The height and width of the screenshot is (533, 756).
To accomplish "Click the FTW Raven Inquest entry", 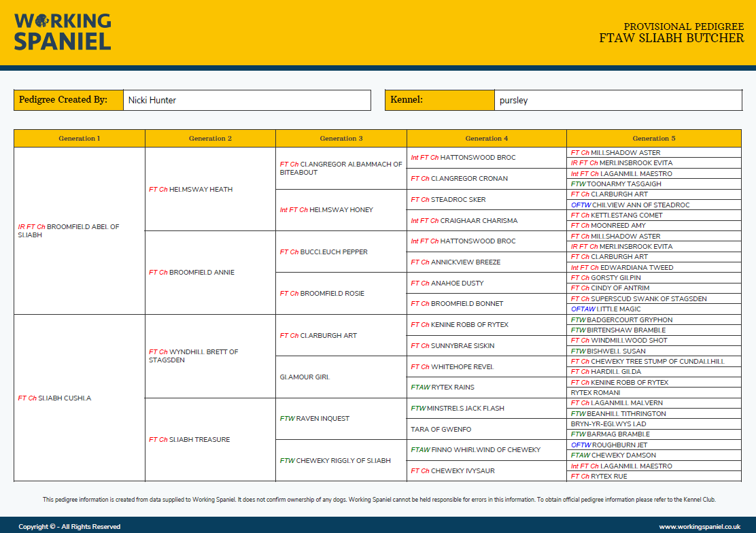I will pos(314,419).
